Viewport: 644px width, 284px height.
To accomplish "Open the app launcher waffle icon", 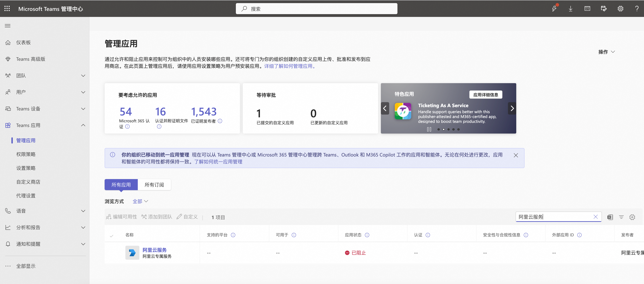I will [7, 8].
